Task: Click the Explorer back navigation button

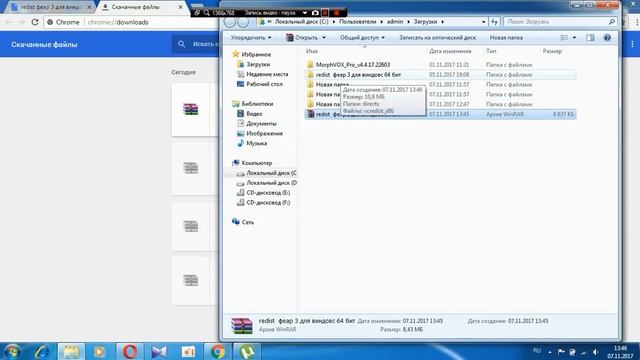Action: [x=230, y=22]
